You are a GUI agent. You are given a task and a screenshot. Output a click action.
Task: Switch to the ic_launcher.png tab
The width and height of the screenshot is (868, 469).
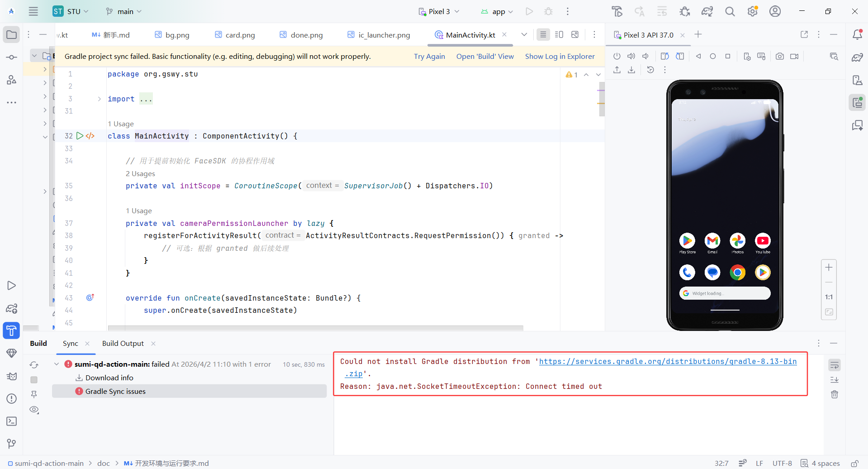coord(379,35)
